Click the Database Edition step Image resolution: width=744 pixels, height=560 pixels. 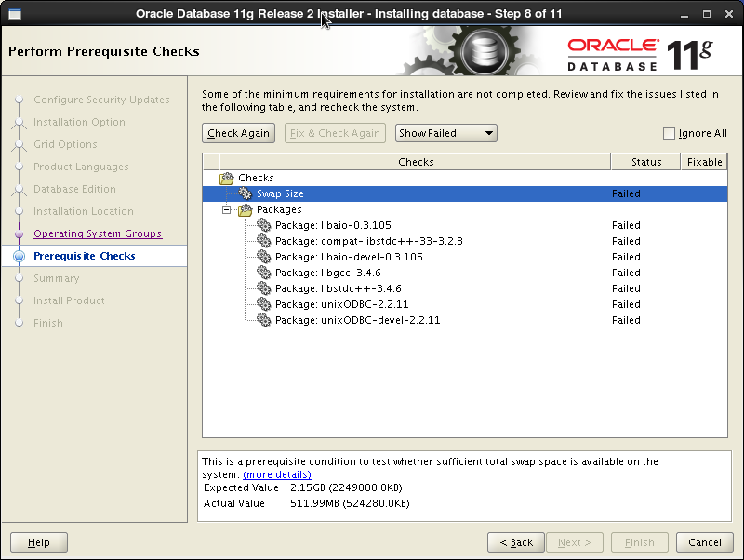pyautogui.click(x=74, y=189)
